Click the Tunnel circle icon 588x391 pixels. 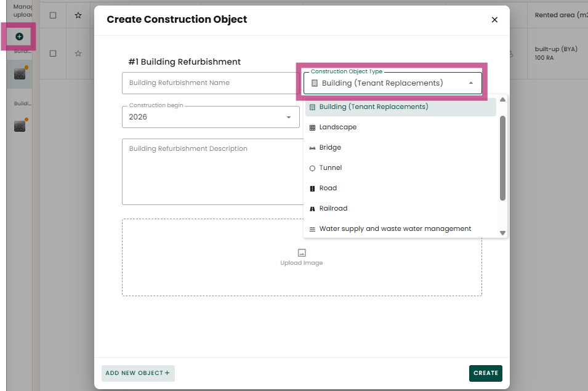point(312,168)
